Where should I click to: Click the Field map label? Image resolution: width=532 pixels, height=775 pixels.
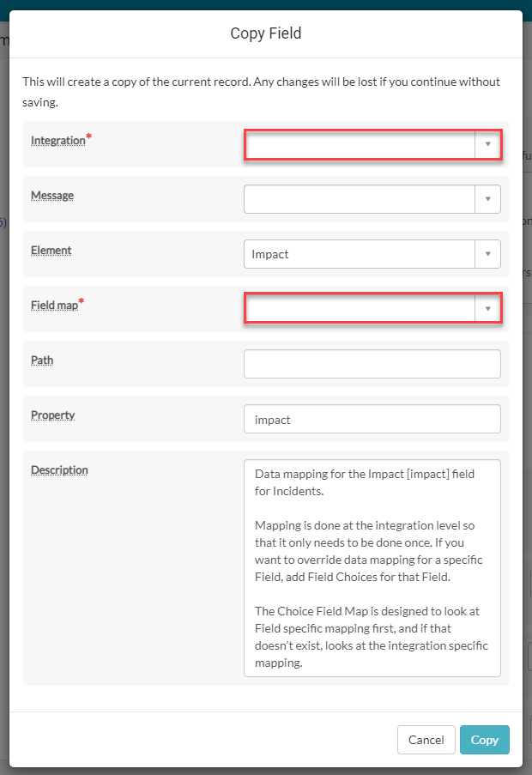coord(54,305)
